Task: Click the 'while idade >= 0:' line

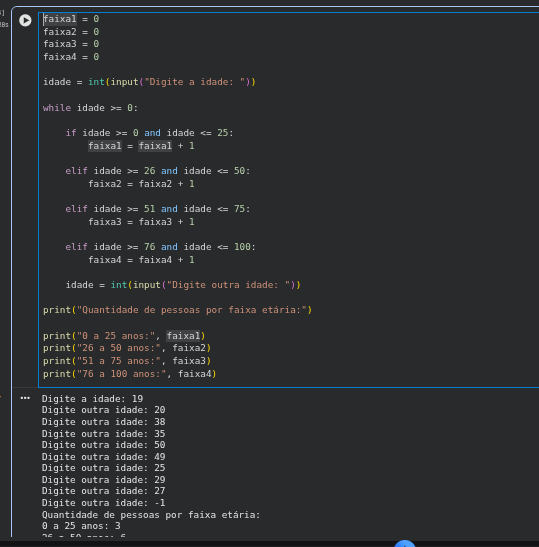Action: click(90, 108)
